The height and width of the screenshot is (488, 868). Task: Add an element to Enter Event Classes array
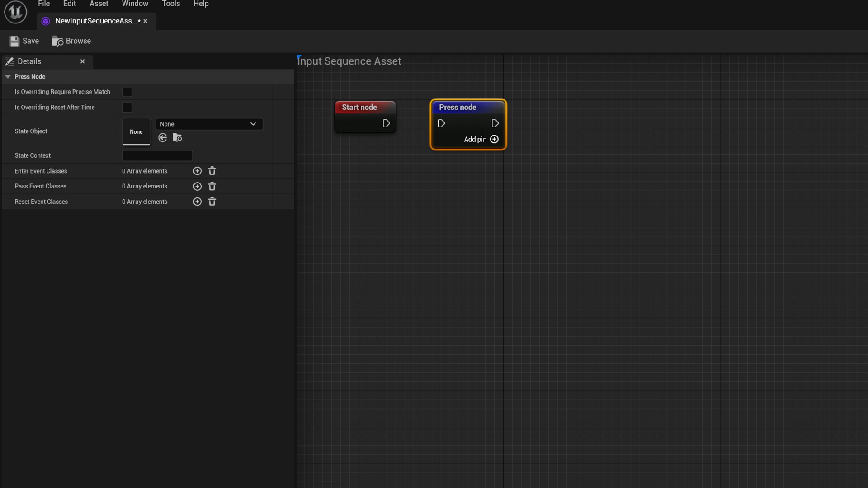tap(197, 171)
